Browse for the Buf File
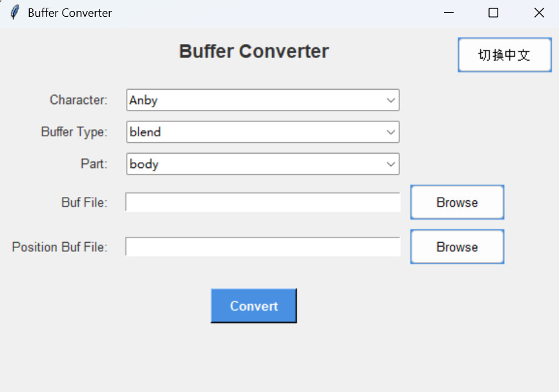The height and width of the screenshot is (392, 559). (x=457, y=203)
